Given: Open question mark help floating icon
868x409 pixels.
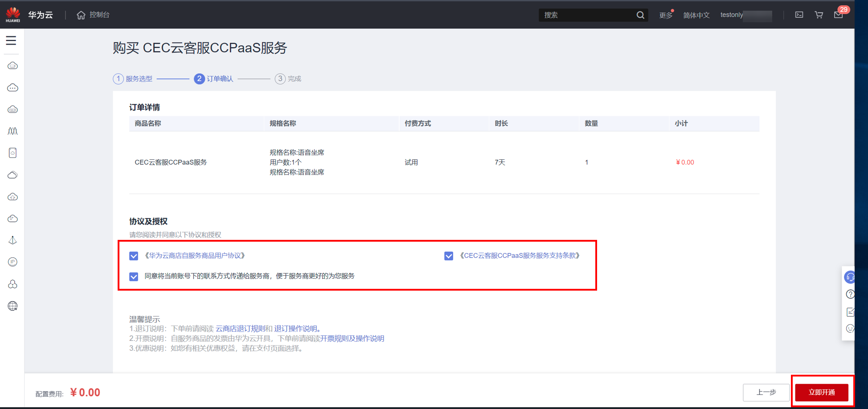Looking at the screenshot, I should (850, 294).
